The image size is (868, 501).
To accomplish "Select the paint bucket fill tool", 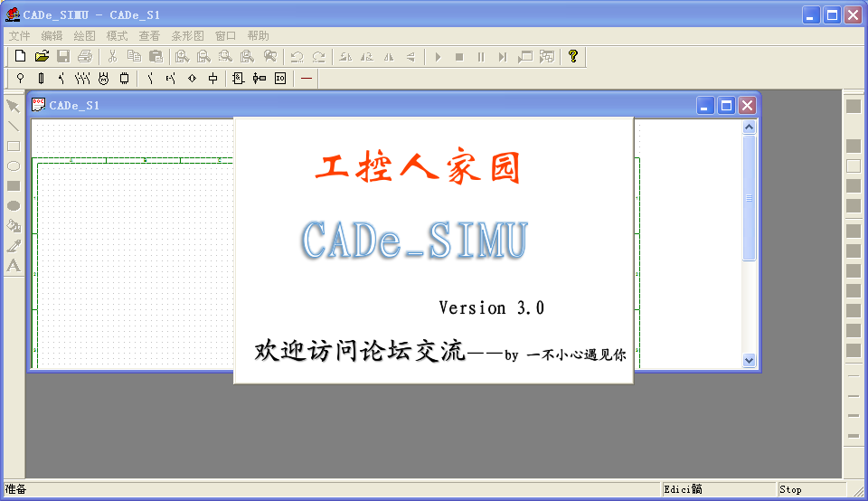I will coord(14,226).
